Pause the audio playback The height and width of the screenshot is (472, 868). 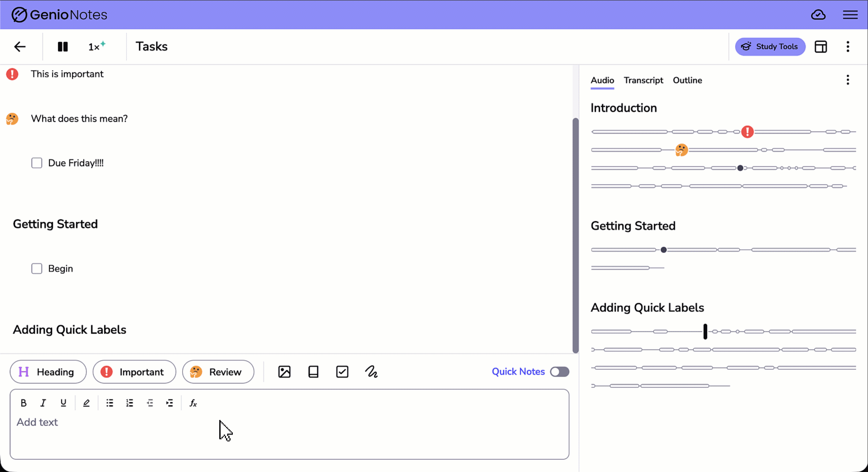[x=63, y=47]
